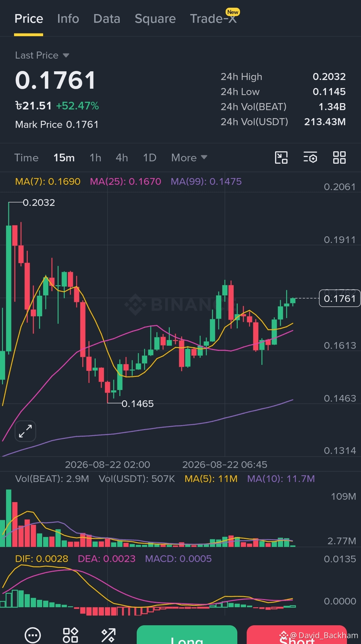The height and width of the screenshot is (644, 361).
Task: Tap the 24h High value 0.2032
Action: point(329,77)
